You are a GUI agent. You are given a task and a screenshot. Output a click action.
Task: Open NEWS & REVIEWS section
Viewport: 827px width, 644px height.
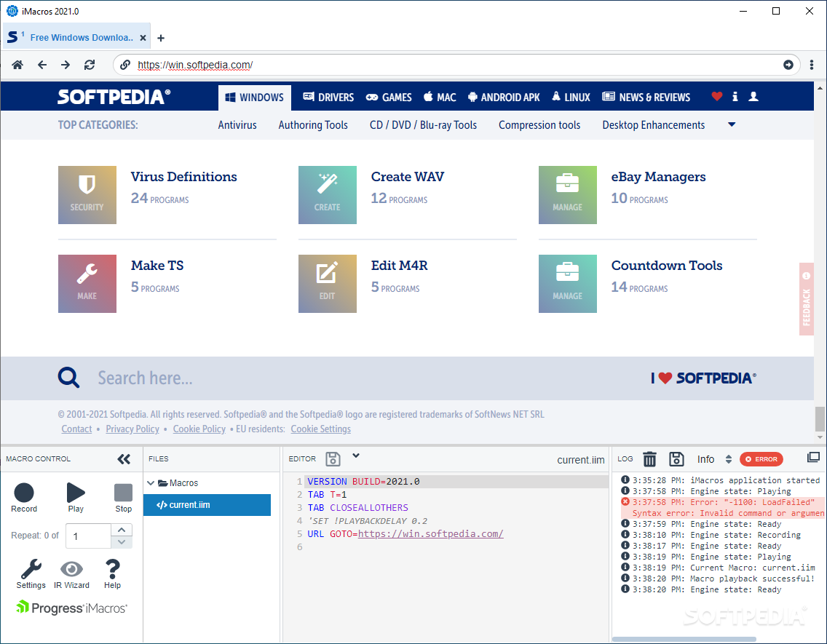[x=646, y=98]
